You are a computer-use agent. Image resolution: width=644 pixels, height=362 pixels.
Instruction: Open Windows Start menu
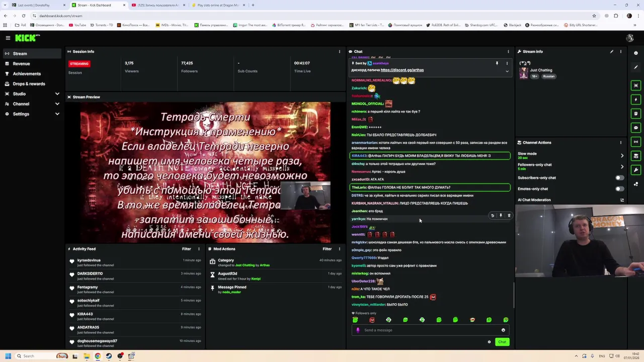point(8,356)
